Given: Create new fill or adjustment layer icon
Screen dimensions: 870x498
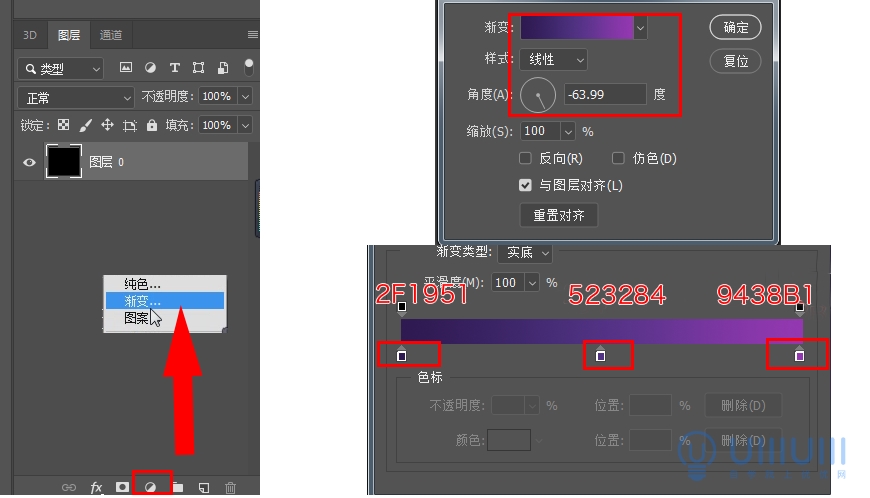Looking at the screenshot, I should (x=150, y=487).
